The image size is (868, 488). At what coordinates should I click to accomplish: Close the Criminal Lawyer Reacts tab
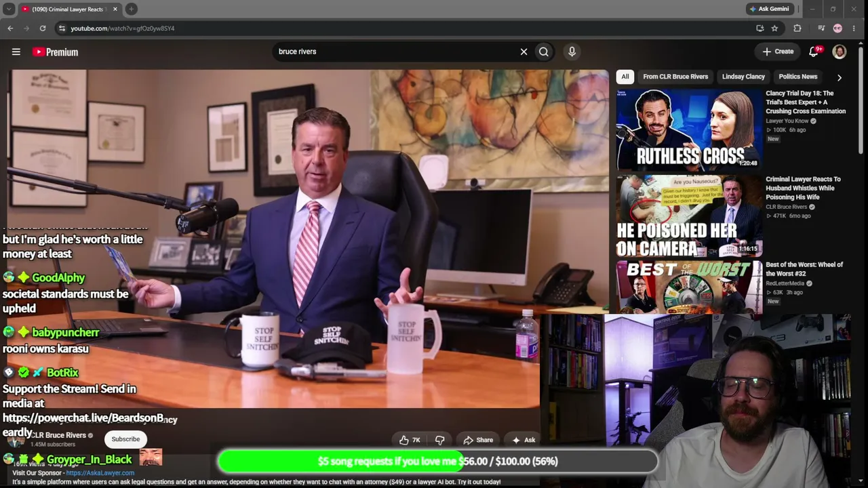115,9
